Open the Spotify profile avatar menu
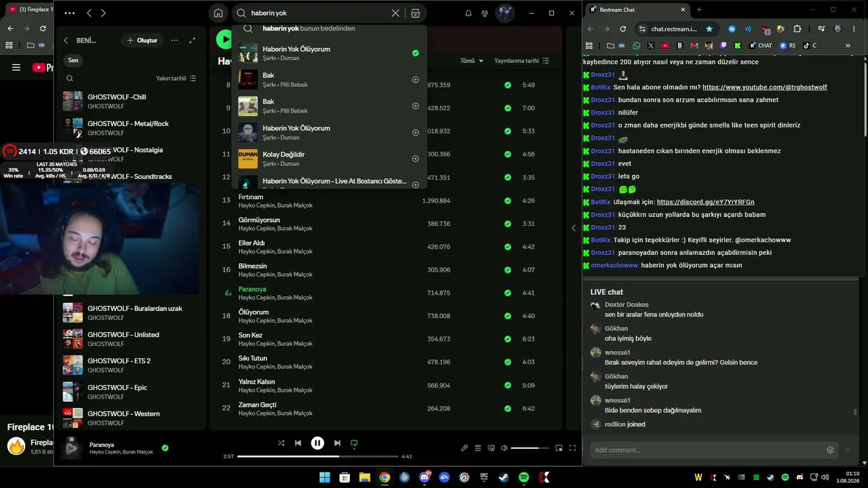This screenshot has width=868, height=488. 505,13
